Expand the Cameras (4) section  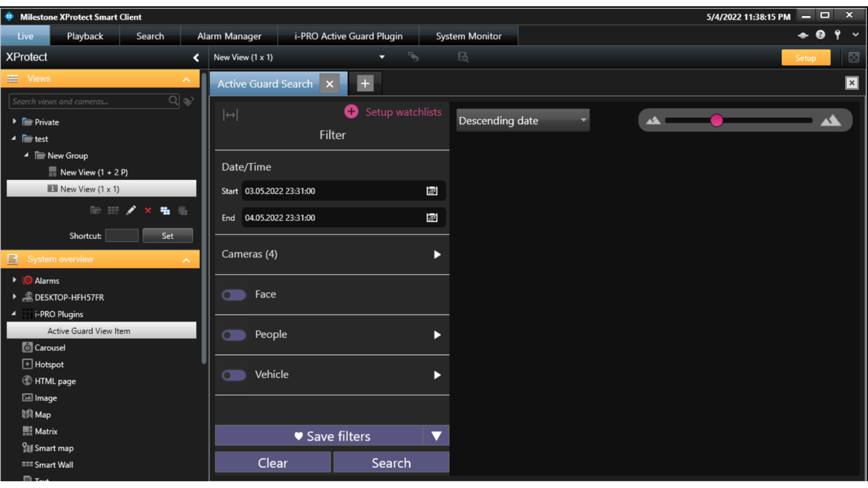(437, 254)
